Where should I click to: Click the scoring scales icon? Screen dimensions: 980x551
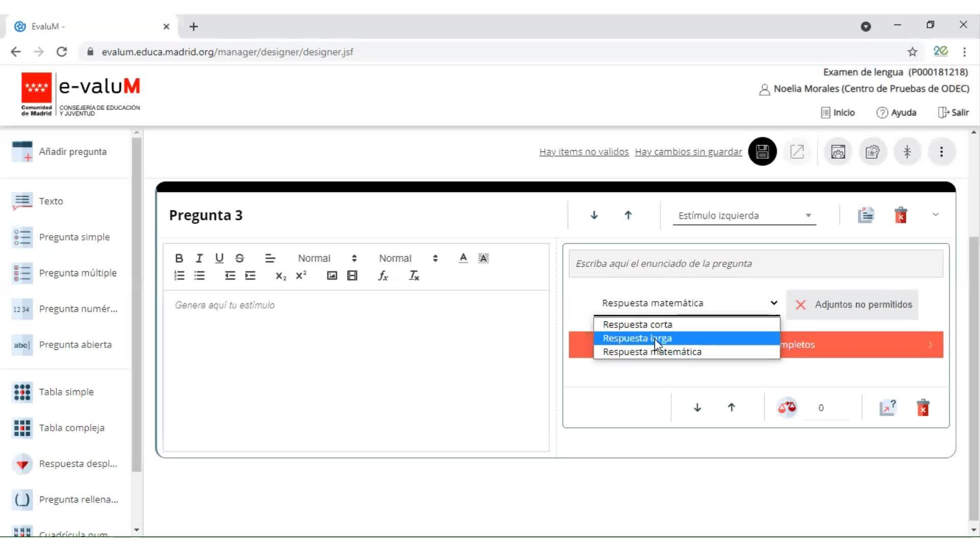[787, 408]
